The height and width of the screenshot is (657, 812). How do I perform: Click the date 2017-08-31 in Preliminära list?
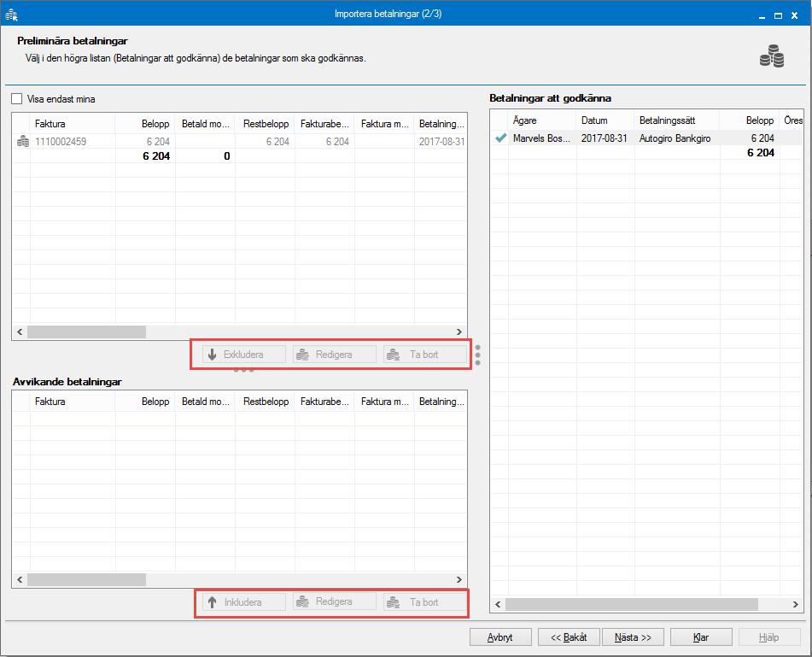coord(441,142)
